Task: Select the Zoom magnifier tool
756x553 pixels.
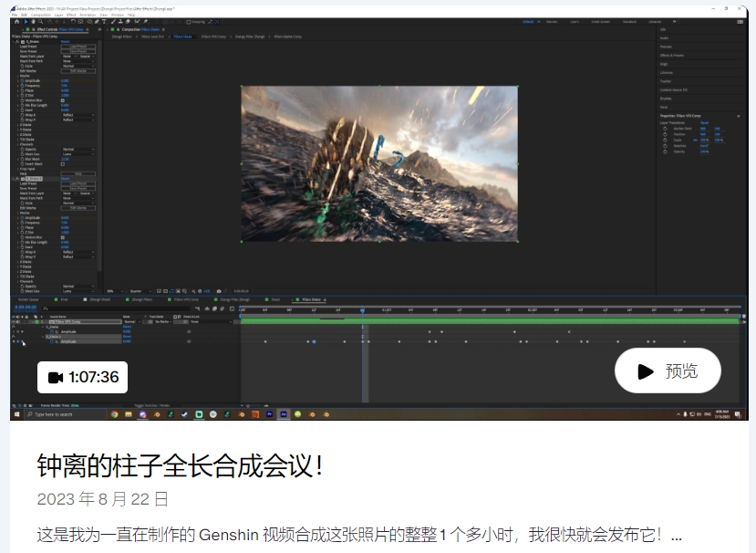Action: tap(40, 22)
